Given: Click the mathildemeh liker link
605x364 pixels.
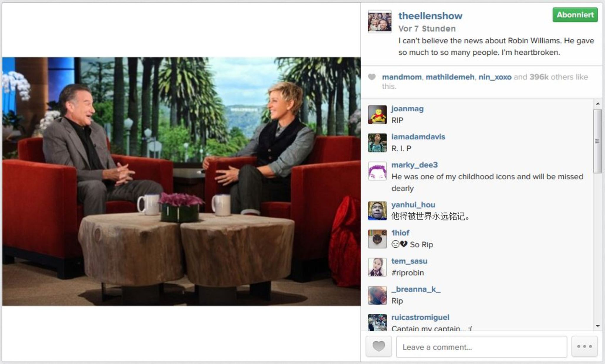Looking at the screenshot, I should 450,77.
